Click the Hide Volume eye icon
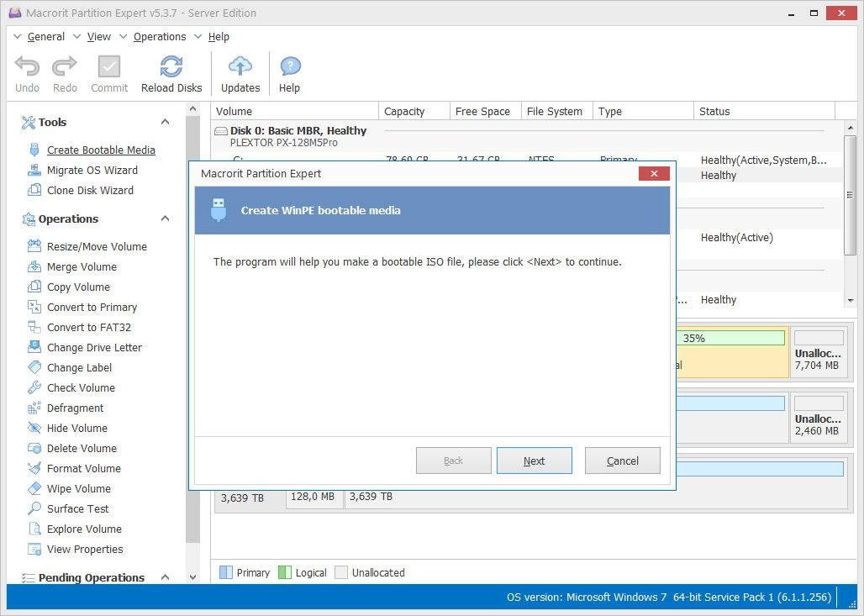 coord(34,428)
